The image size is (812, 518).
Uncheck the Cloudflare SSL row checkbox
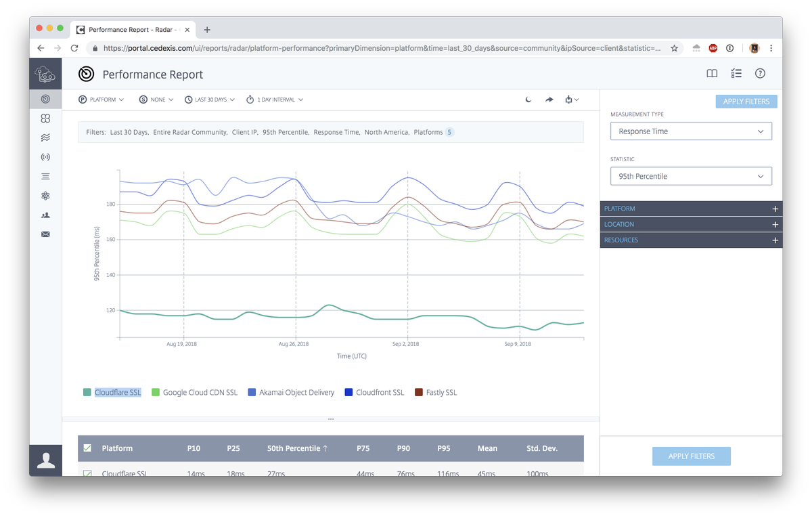pyautogui.click(x=87, y=473)
